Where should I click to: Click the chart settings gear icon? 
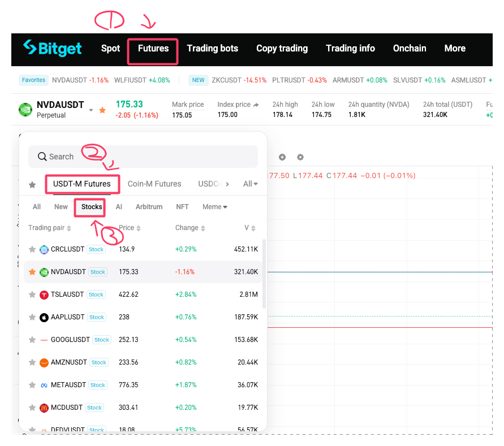[300, 157]
